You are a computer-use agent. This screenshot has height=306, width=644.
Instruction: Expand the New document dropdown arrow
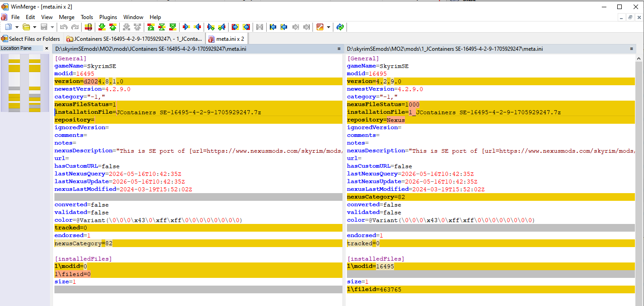point(17,27)
